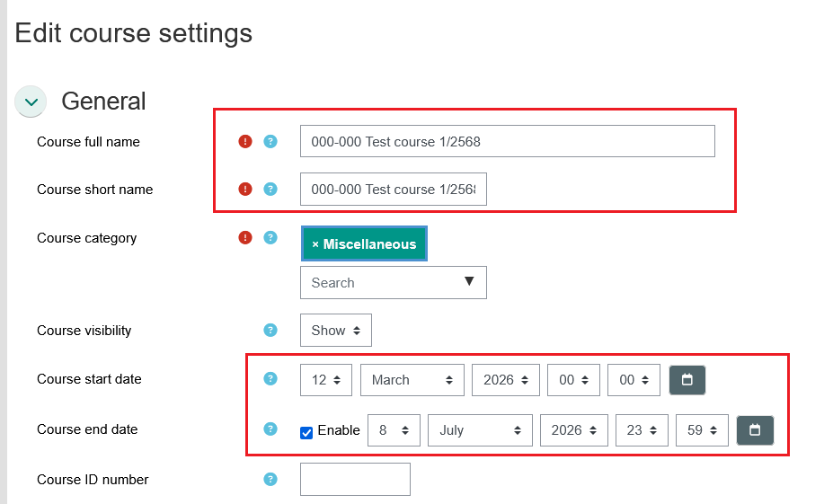Open the end date month dropdown (July)

pos(480,430)
